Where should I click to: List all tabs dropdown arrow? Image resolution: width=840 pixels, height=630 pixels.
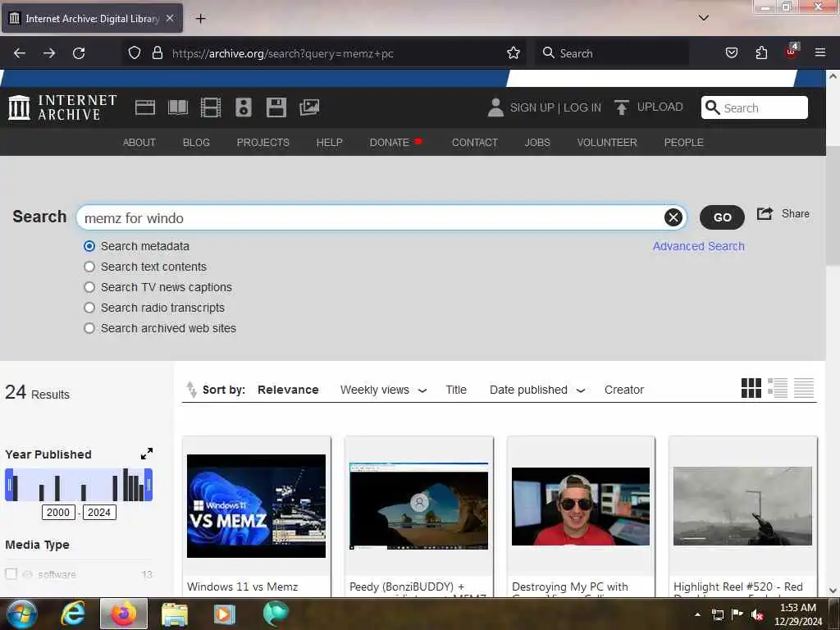click(704, 18)
